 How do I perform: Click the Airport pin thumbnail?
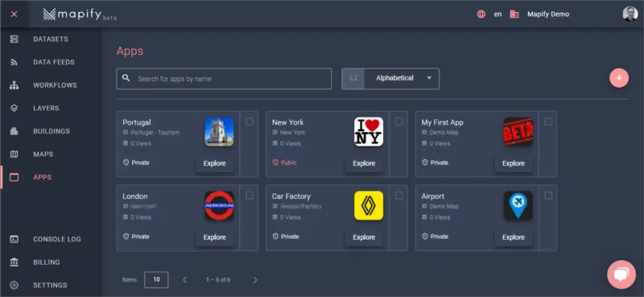pos(518,205)
